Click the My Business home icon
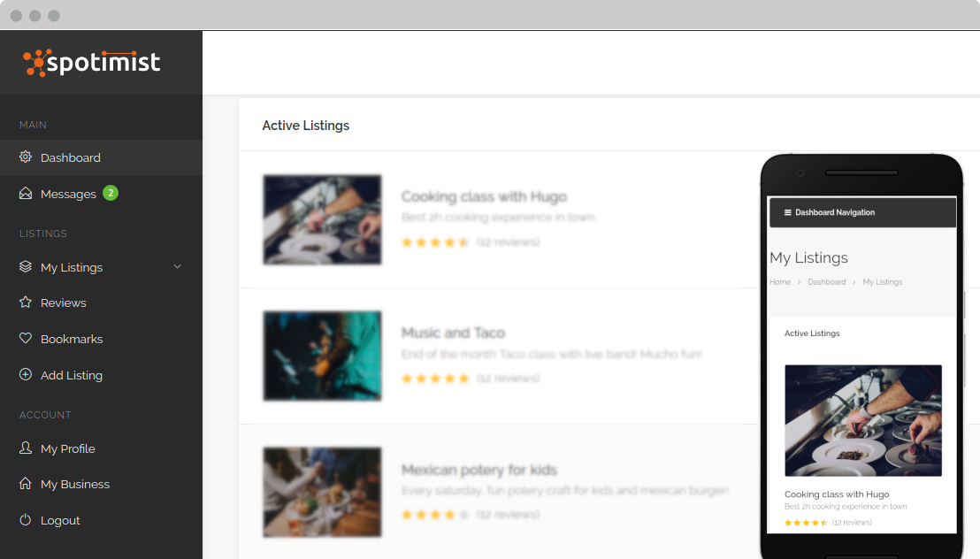The height and width of the screenshot is (559, 980). click(26, 484)
